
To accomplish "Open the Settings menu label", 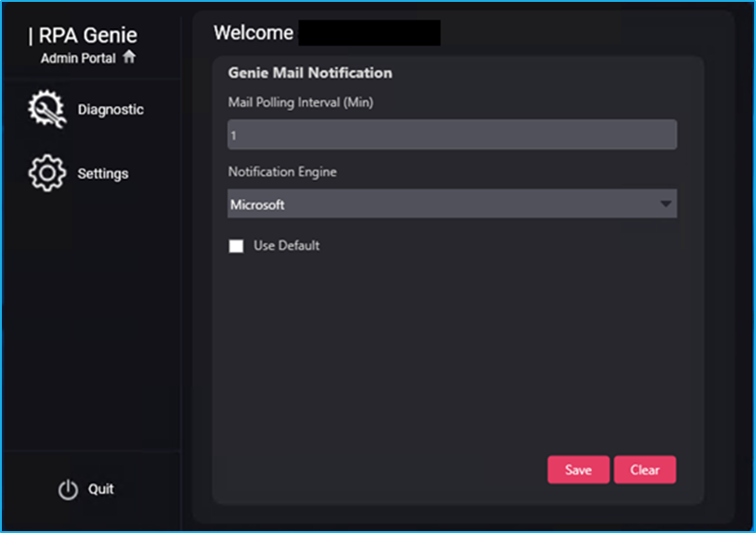I will tap(102, 173).
